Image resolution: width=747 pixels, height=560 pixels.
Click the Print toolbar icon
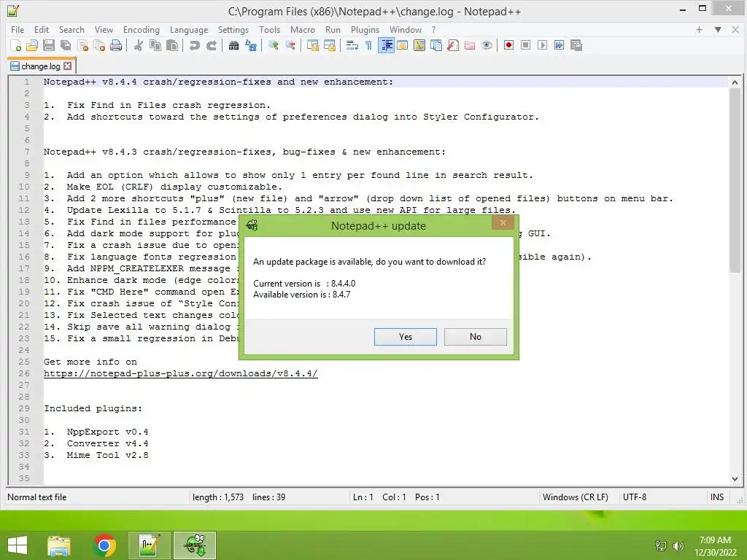(116, 45)
